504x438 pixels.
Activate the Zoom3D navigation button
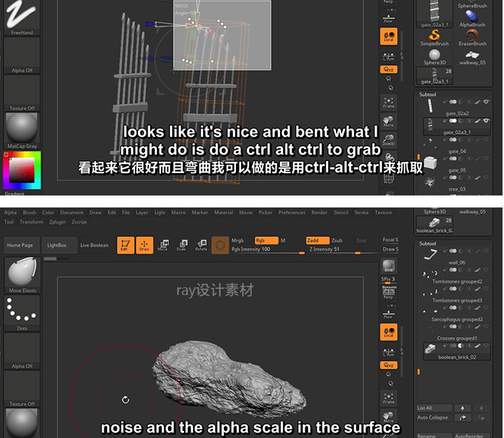click(388, 140)
